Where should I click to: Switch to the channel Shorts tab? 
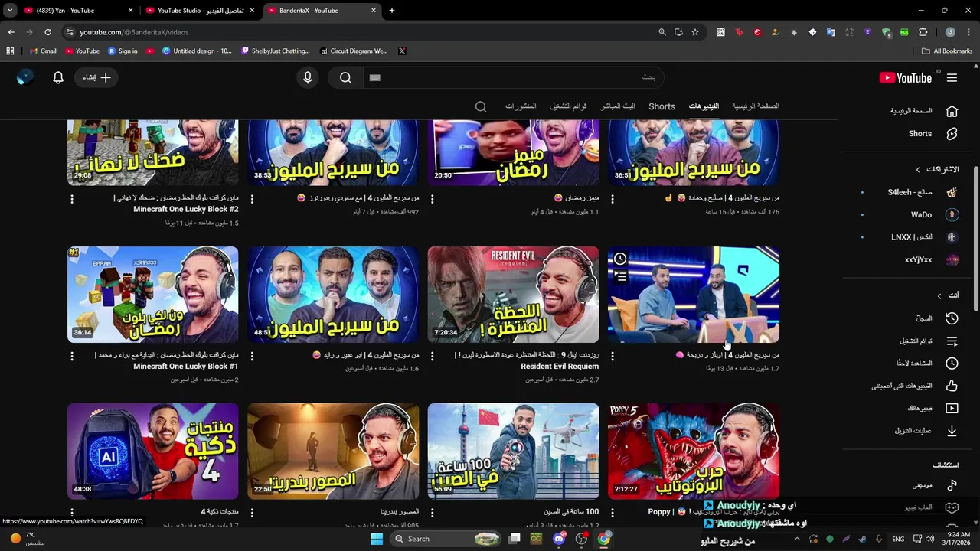[x=661, y=106]
